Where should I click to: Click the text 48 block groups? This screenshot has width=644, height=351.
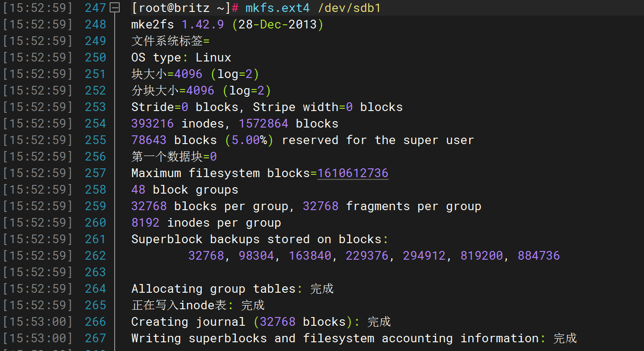tap(185, 189)
